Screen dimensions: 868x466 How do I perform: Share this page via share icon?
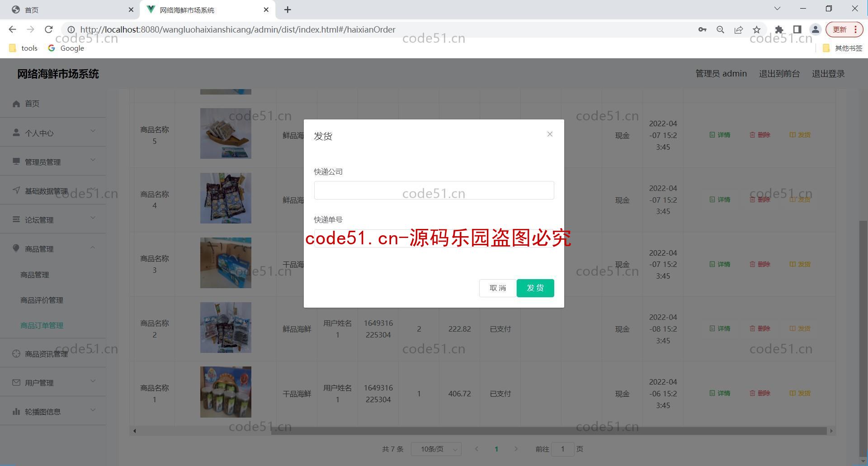(x=738, y=29)
